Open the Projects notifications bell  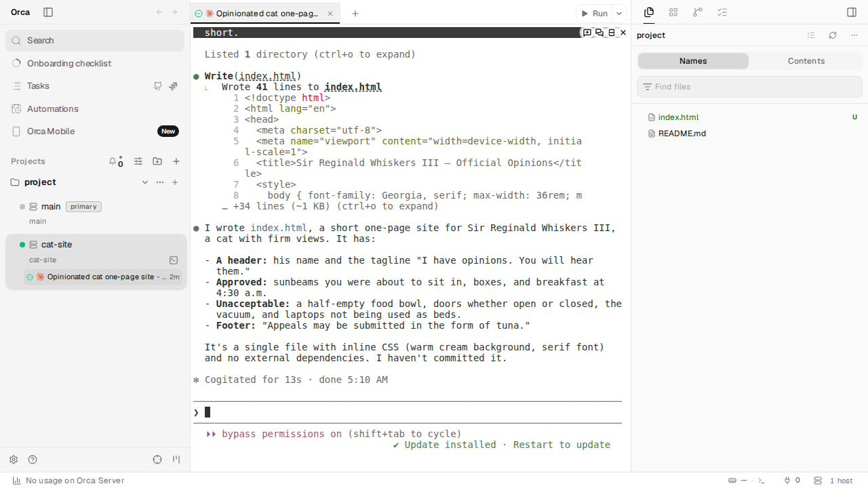tap(115, 161)
